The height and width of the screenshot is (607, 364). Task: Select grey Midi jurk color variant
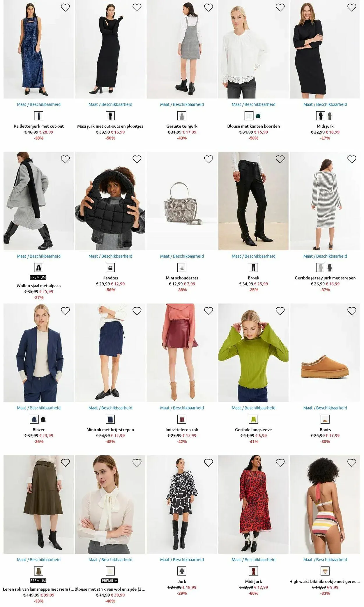pos(330,116)
